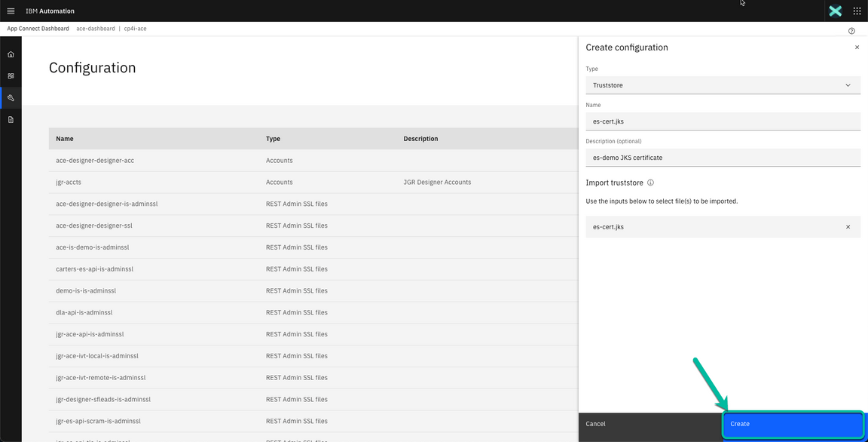Click Cancel to dismiss the panel

point(595,424)
